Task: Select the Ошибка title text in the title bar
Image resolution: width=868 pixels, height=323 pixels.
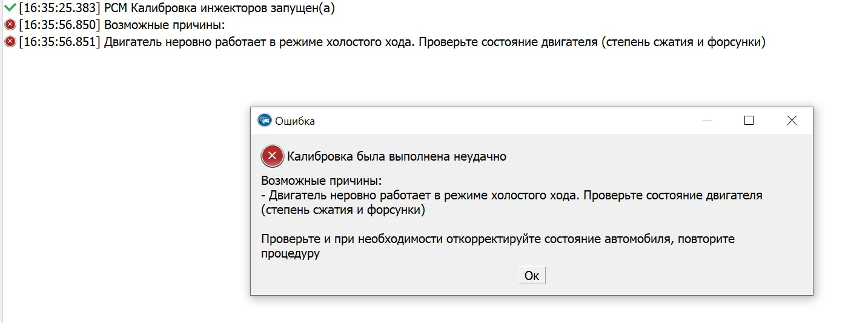Action: coord(295,121)
